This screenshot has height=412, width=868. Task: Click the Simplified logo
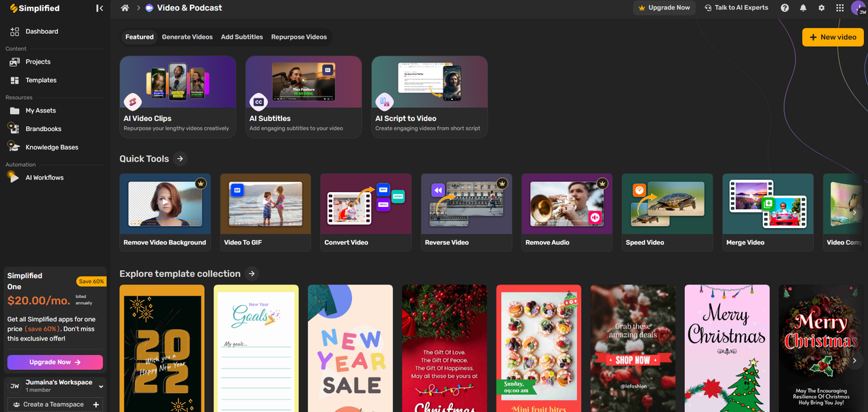(x=35, y=8)
